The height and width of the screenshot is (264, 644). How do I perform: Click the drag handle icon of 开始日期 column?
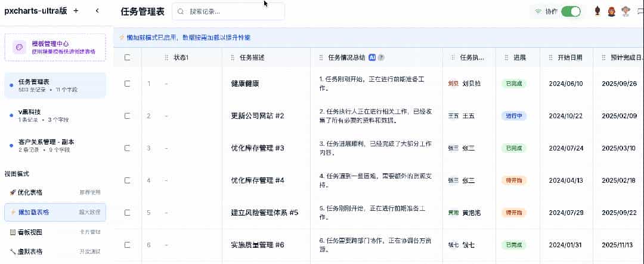550,57
